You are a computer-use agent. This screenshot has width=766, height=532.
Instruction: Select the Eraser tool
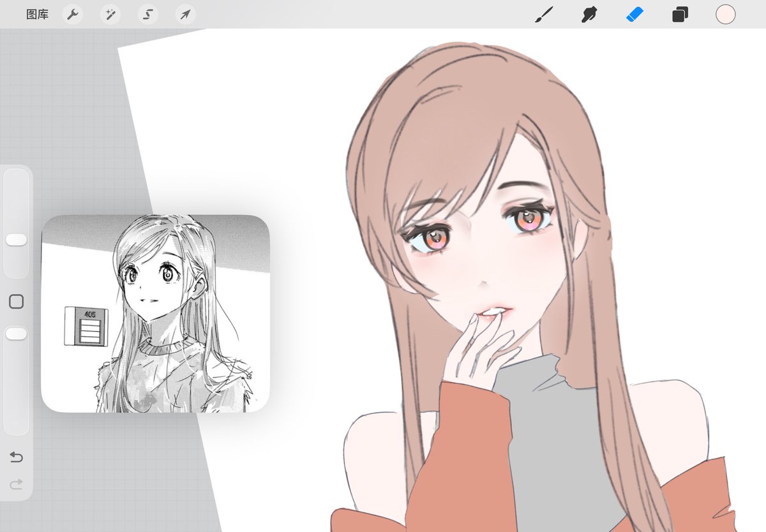pyautogui.click(x=635, y=14)
